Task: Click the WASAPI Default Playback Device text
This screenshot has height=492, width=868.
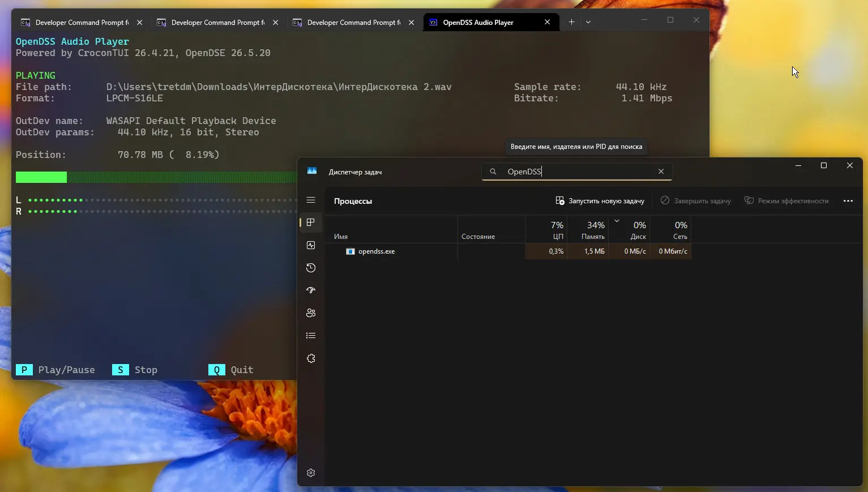Action: pyautogui.click(x=191, y=121)
